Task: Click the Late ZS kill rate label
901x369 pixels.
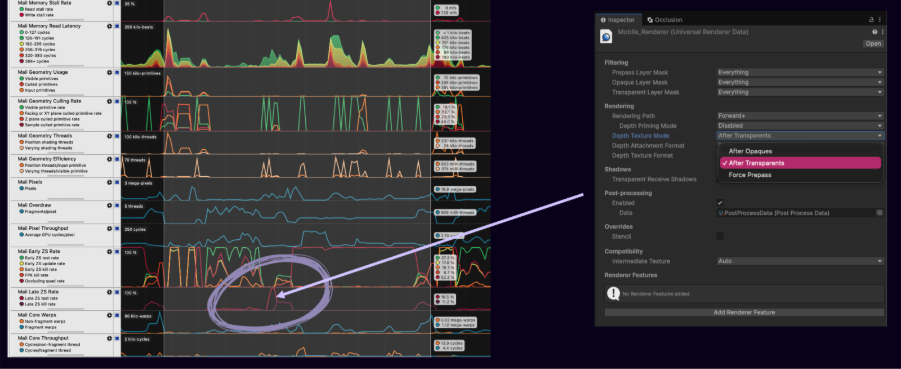Action: pyautogui.click(x=40, y=304)
